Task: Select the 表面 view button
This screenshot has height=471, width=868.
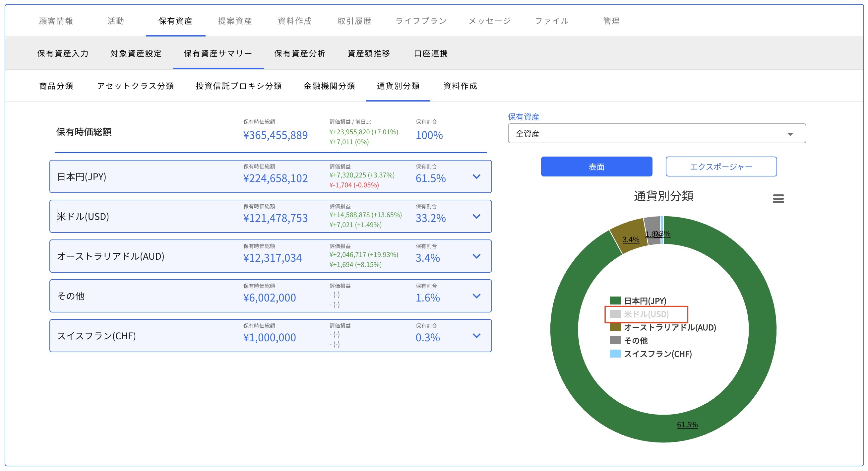Action: pyautogui.click(x=596, y=167)
